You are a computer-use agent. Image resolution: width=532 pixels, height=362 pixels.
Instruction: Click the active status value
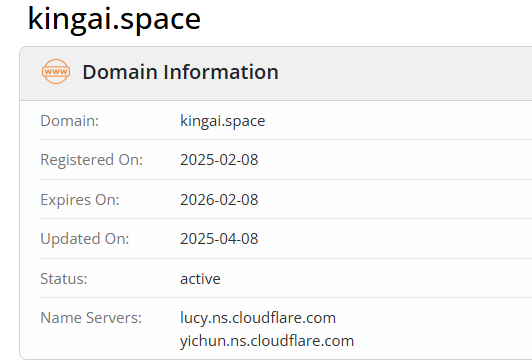click(x=200, y=279)
